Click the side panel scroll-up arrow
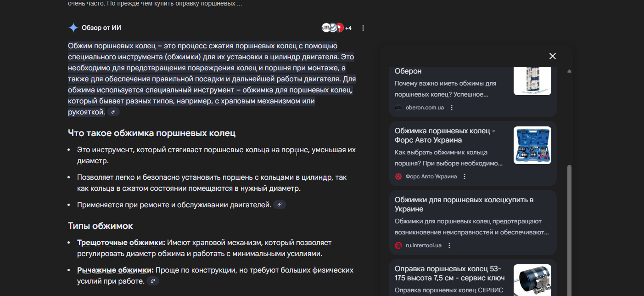 [x=570, y=71]
